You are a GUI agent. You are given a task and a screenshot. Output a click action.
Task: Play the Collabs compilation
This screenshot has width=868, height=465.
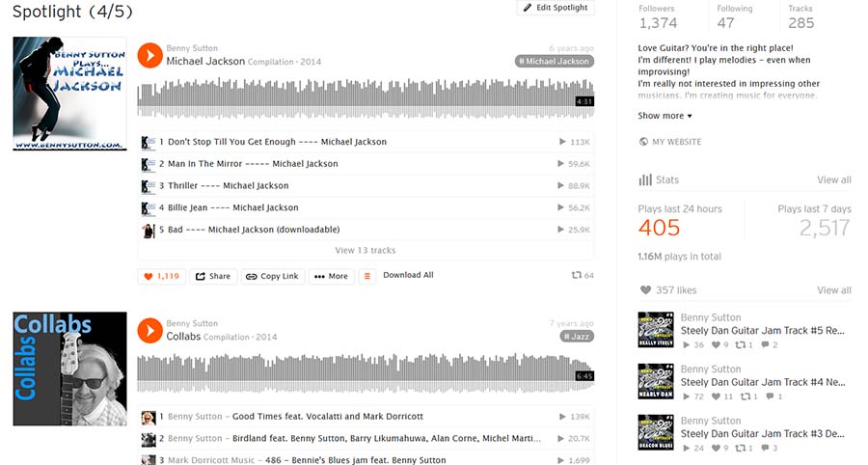[149, 331]
